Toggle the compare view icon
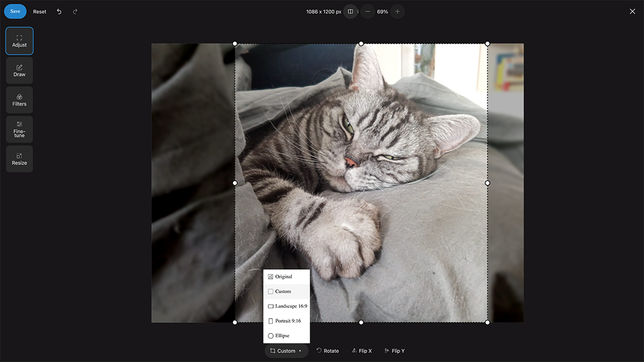 click(350, 11)
